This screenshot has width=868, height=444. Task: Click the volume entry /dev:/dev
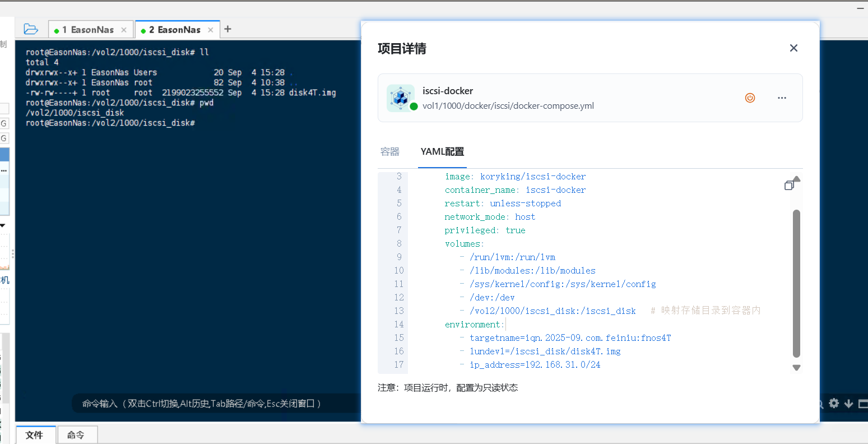492,298
